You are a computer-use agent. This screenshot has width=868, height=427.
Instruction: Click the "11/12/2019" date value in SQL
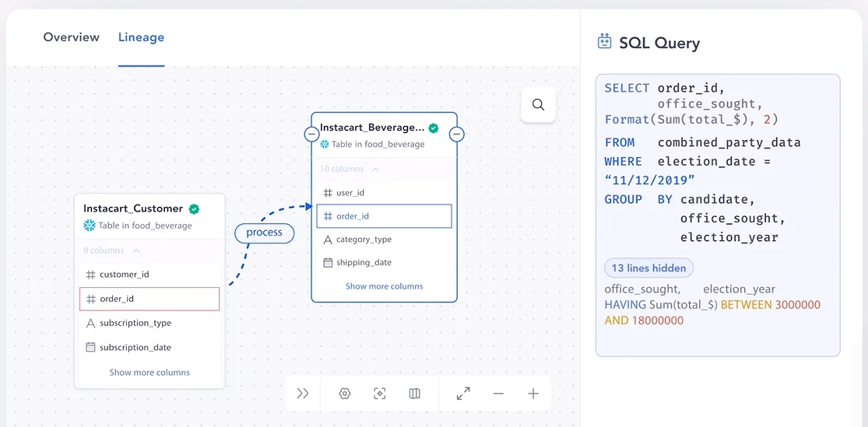click(x=650, y=180)
